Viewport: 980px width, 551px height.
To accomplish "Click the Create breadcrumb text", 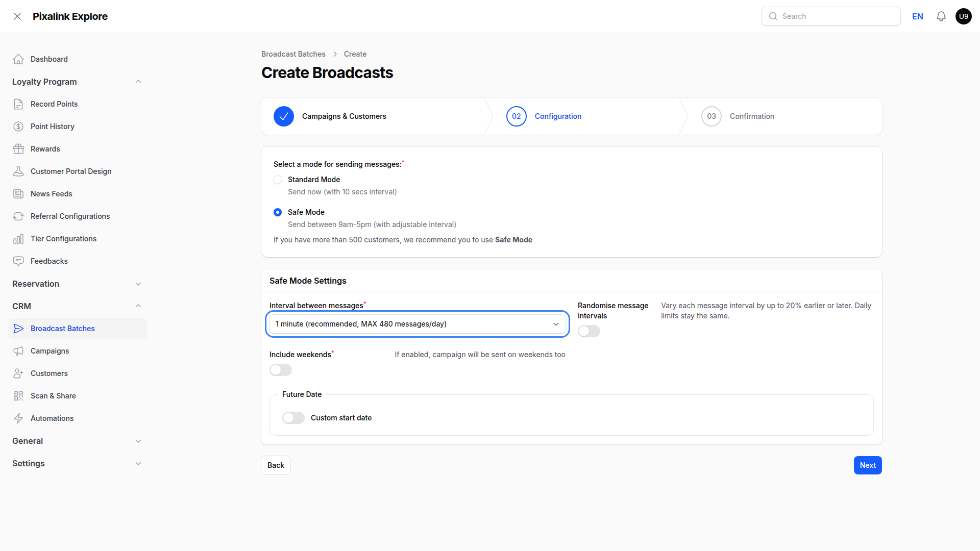I will [x=355, y=54].
